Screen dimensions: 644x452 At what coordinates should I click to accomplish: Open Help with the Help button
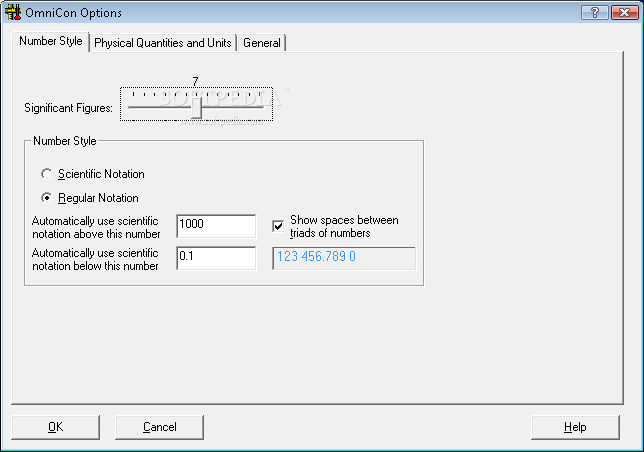click(575, 427)
